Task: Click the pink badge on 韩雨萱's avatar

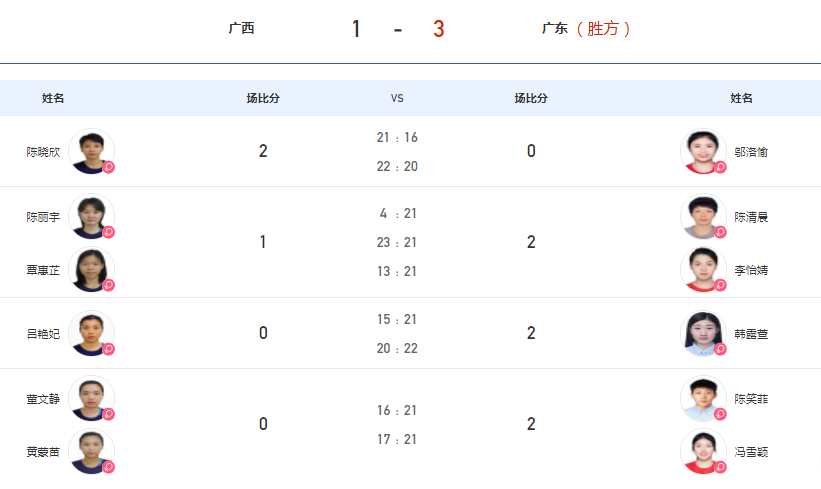Action: (720, 349)
